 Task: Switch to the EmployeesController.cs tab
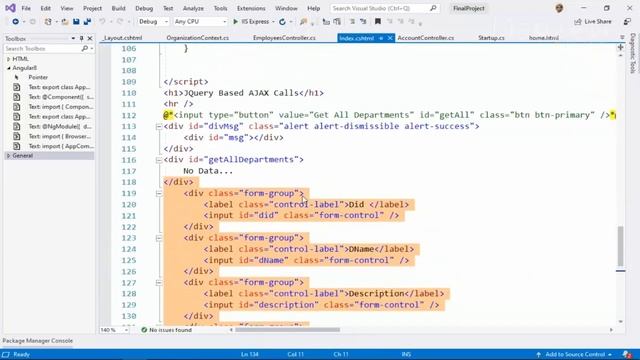284,38
